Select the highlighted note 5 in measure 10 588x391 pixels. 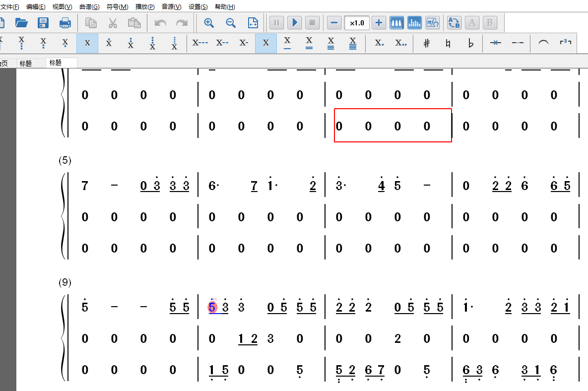coord(212,308)
